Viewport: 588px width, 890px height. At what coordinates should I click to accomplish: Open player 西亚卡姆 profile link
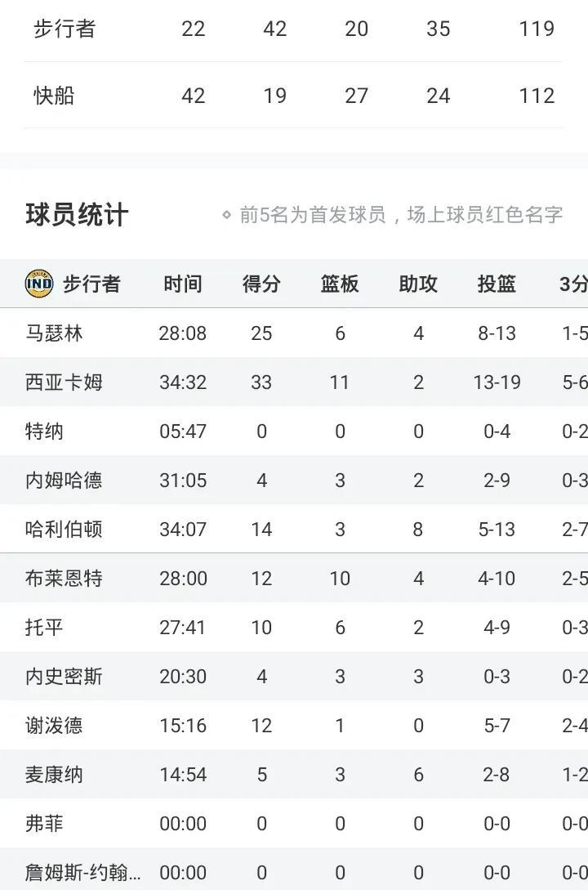[64, 382]
